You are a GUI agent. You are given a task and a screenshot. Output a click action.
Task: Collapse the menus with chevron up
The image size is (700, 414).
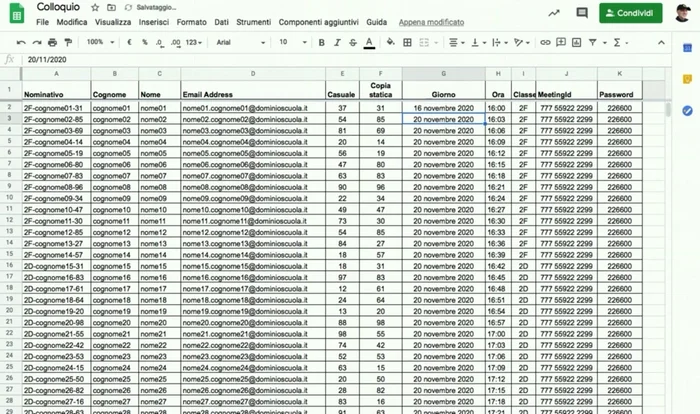pos(661,42)
